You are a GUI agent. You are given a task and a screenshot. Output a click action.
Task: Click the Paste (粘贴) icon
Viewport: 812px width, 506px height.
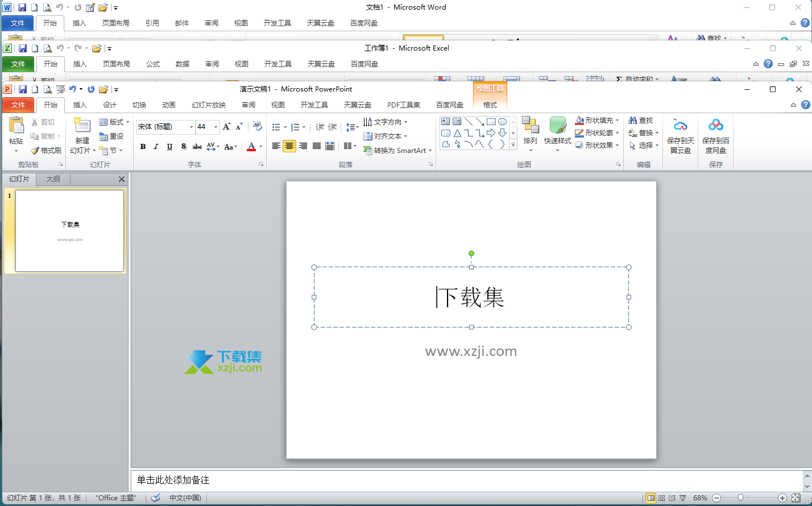coord(16,126)
